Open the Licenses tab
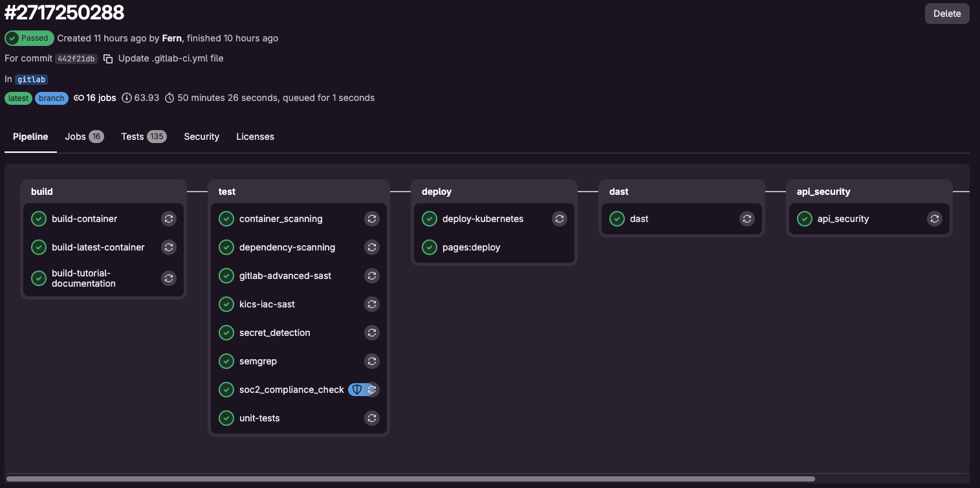The width and height of the screenshot is (980, 488). (x=255, y=137)
